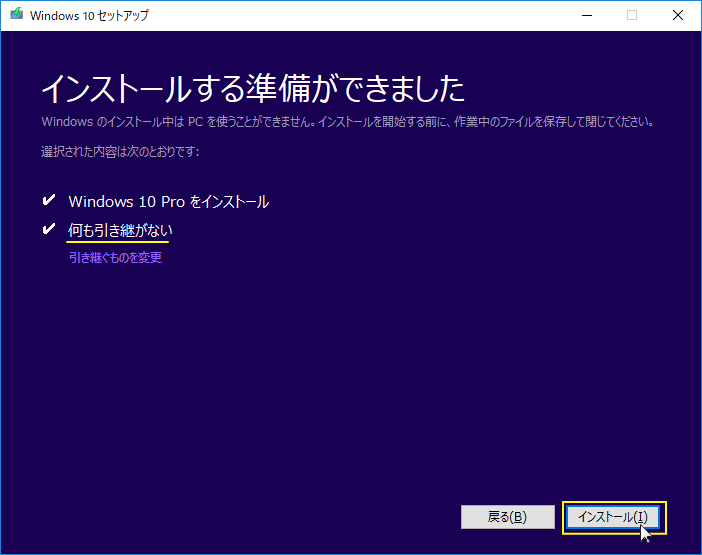Image resolution: width=702 pixels, height=555 pixels.
Task: Click the Windows 10 セットアップ title text
Action: pos(89,15)
